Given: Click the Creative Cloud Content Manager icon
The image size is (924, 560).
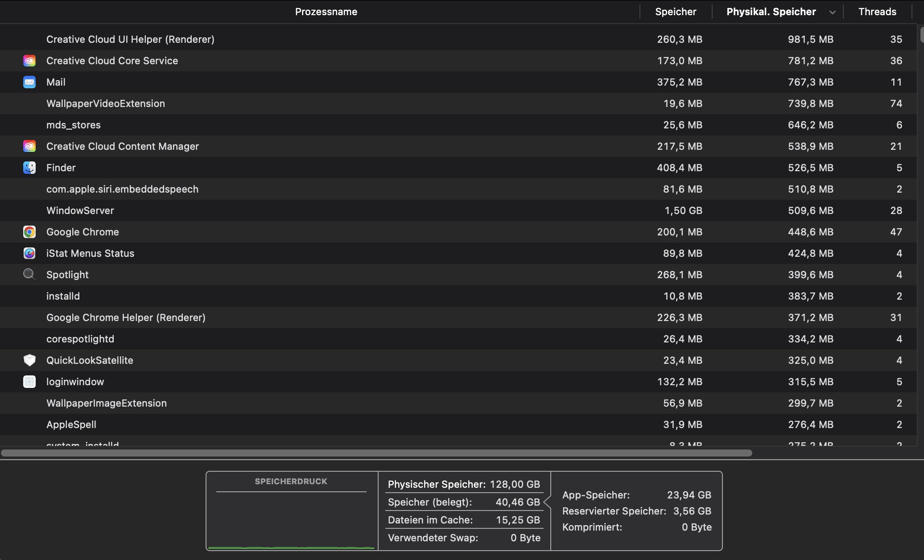Looking at the screenshot, I should pos(29,146).
